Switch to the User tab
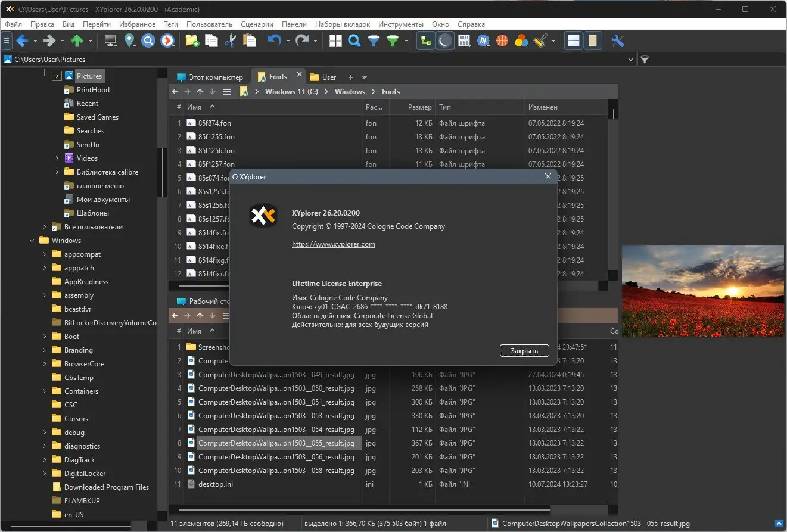This screenshot has height=532, width=787. point(323,77)
